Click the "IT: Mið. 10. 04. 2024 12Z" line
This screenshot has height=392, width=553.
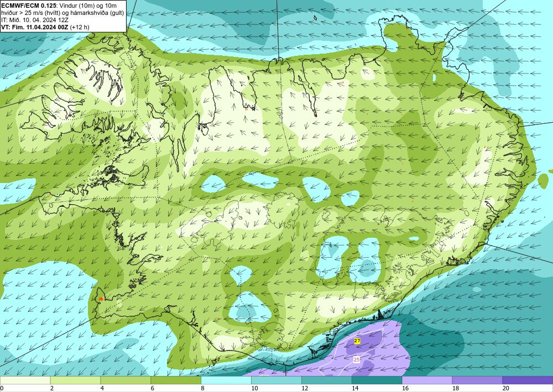[x=35, y=20]
